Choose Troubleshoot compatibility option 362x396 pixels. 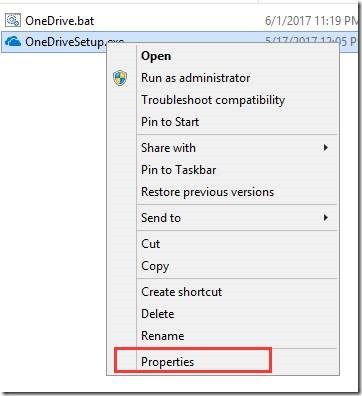pos(213,100)
